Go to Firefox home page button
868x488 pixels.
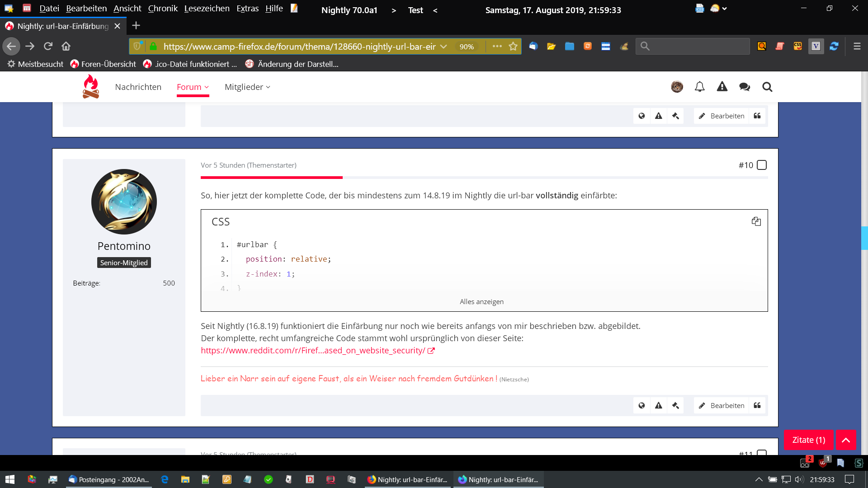click(x=66, y=46)
